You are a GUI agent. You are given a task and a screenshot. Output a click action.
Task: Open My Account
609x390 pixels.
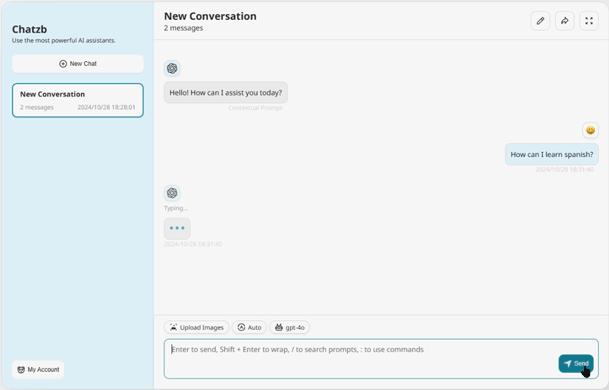tap(38, 369)
